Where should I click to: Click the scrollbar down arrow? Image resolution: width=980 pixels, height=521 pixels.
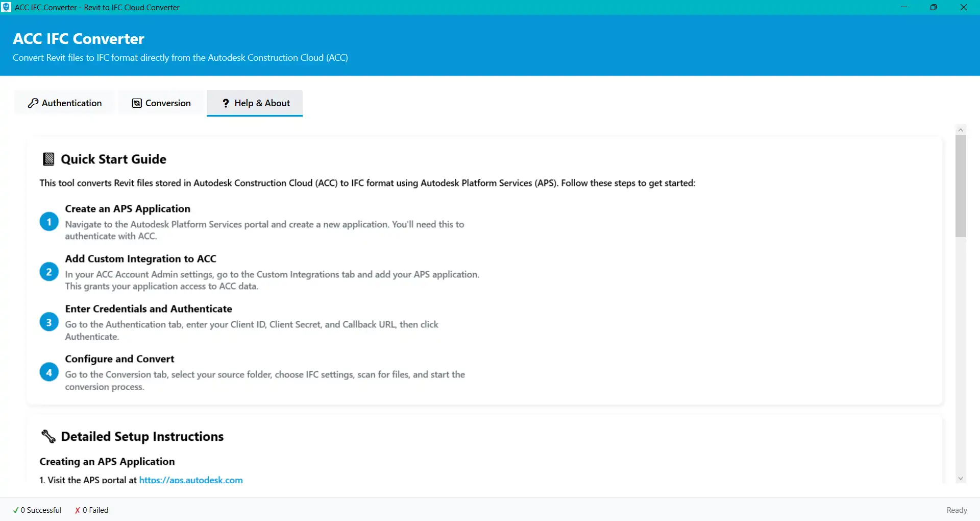pos(961,479)
